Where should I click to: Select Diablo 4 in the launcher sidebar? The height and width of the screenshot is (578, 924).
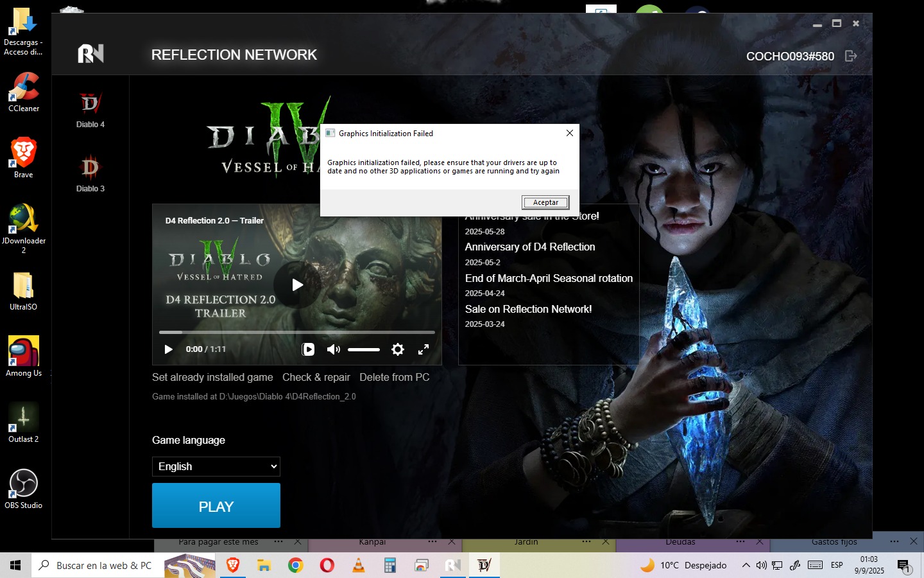(90, 110)
